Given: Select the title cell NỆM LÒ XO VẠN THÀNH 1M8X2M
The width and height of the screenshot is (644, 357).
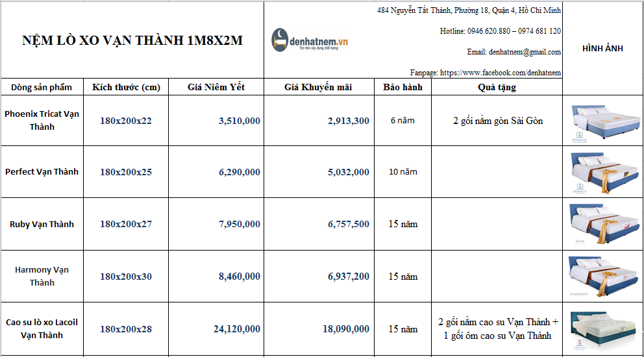Looking at the screenshot, I should pos(132,40).
